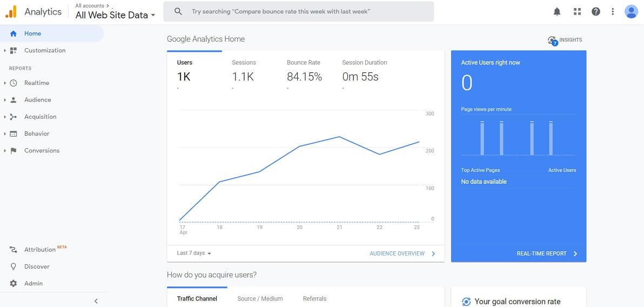Open the Google apps grid icon
The image size is (644, 307).
(x=577, y=11)
